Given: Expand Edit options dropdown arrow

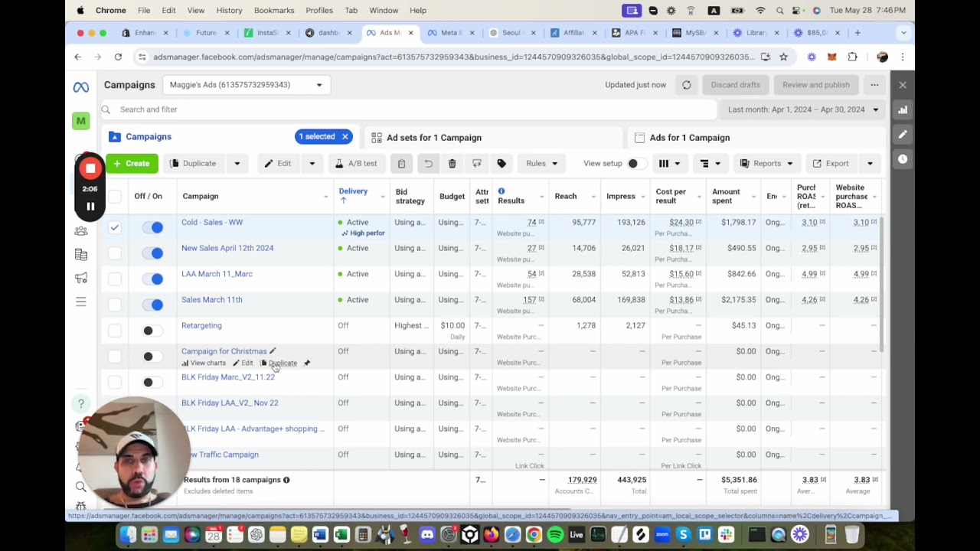Looking at the screenshot, I should [312, 163].
